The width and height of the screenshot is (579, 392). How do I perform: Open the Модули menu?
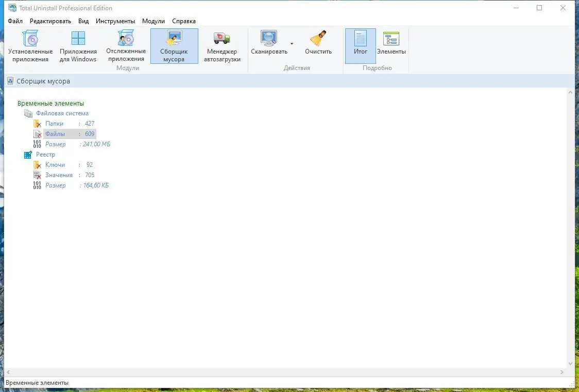tap(153, 21)
